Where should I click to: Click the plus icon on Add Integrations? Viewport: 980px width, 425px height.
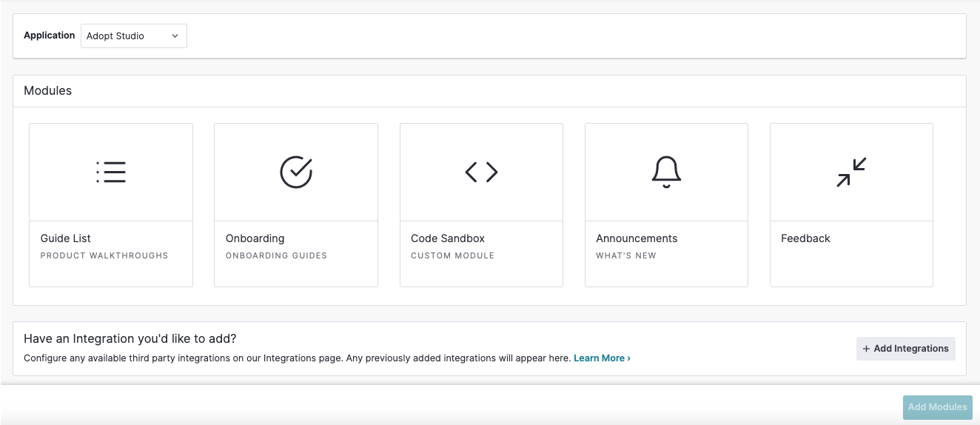click(866, 349)
